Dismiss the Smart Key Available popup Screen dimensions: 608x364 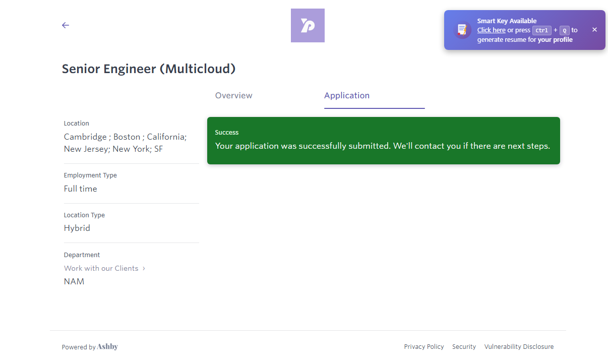[x=594, y=30]
